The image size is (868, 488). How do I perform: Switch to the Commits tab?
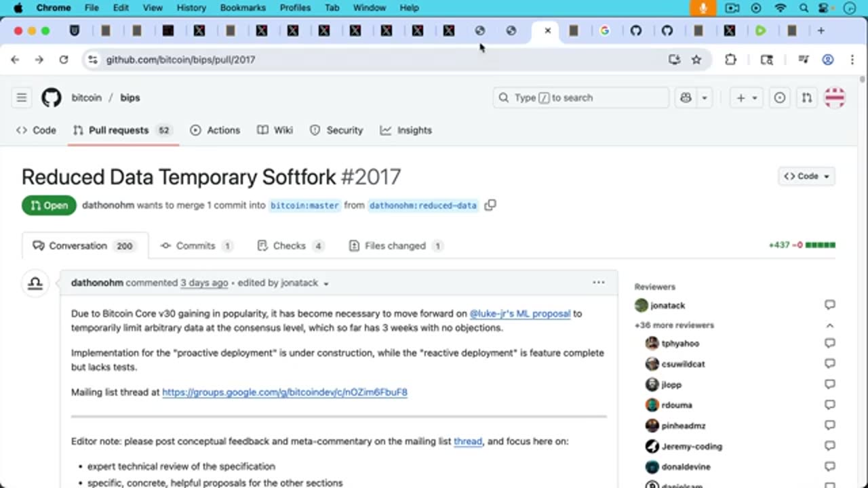(197, 246)
